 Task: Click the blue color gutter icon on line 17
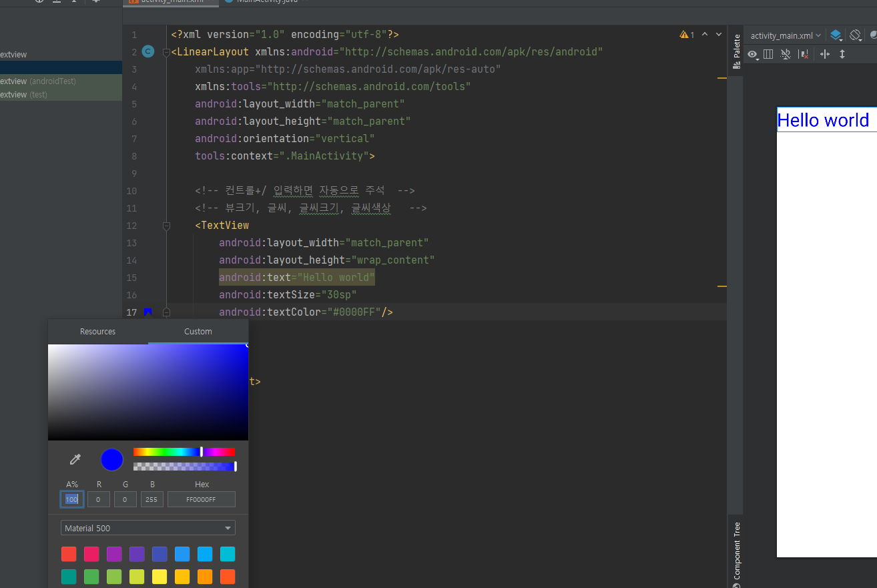point(148,312)
